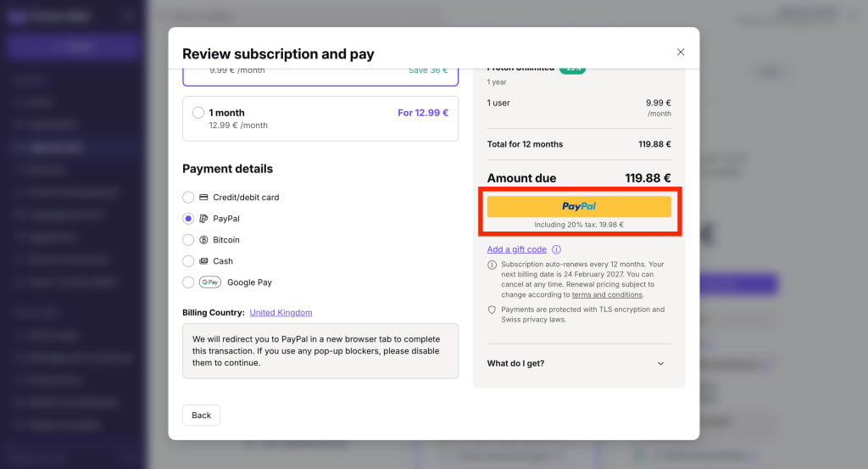Image resolution: width=868 pixels, height=469 pixels.
Task: Click the Bitcoin symbol icon
Action: click(203, 240)
